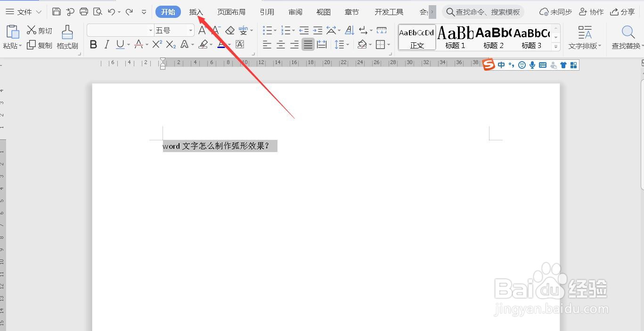Switch to the 开发工具 tab
The height and width of the screenshot is (331, 644).
[x=389, y=12]
